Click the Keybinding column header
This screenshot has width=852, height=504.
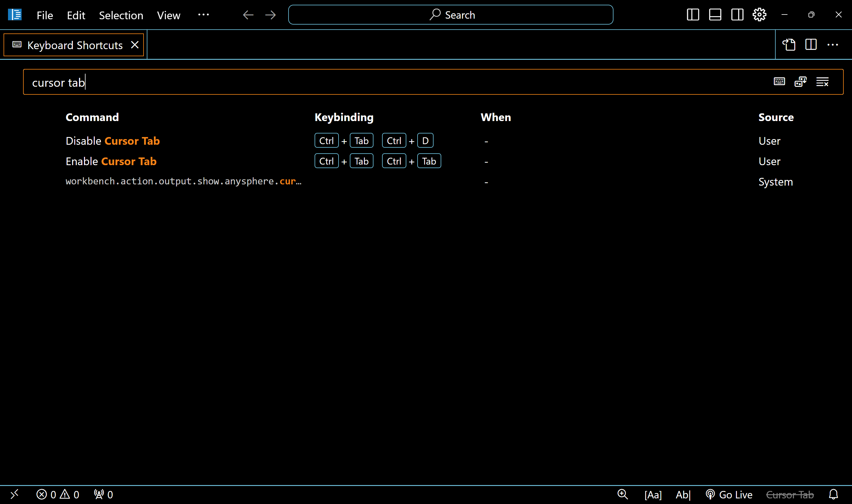[344, 117]
